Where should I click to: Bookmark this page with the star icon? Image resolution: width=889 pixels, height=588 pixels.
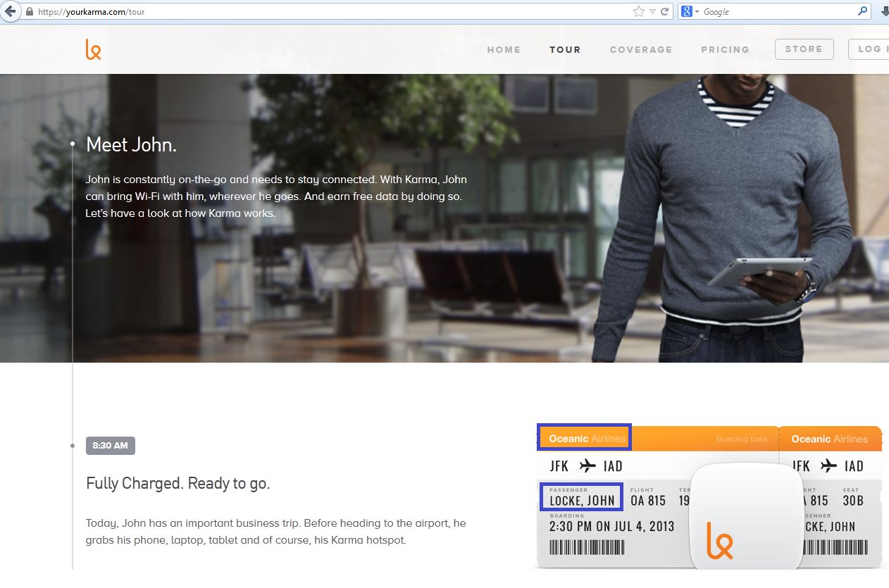[638, 12]
